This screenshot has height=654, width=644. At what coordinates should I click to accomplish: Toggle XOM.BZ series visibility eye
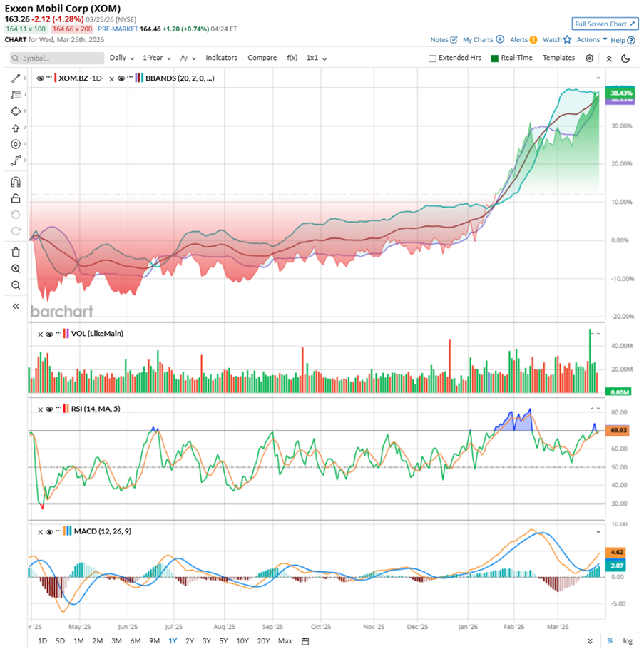[40, 78]
